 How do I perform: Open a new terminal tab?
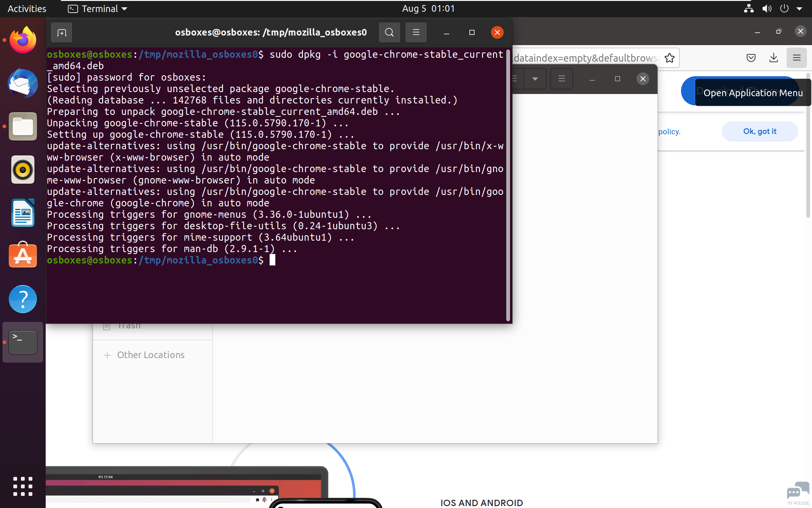(62, 33)
